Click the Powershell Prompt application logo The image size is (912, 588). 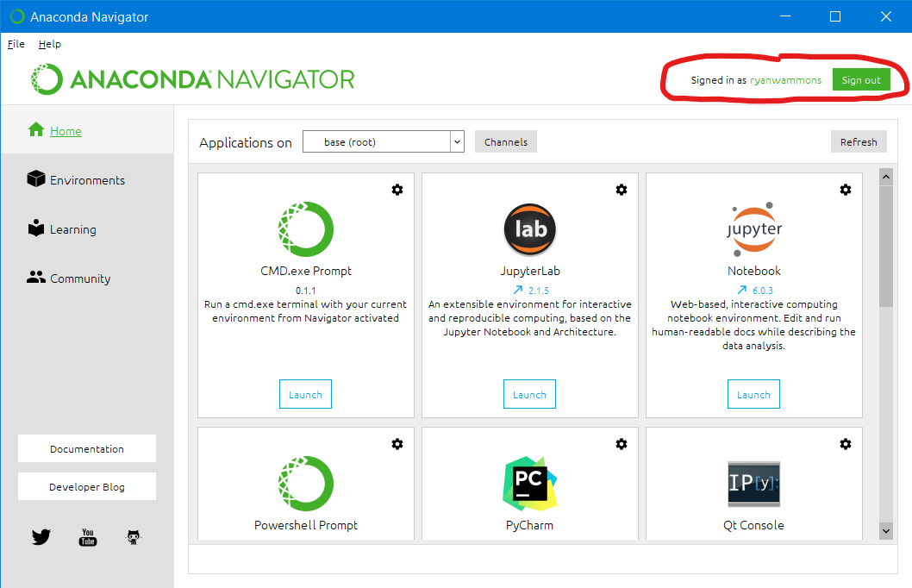(306, 484)
